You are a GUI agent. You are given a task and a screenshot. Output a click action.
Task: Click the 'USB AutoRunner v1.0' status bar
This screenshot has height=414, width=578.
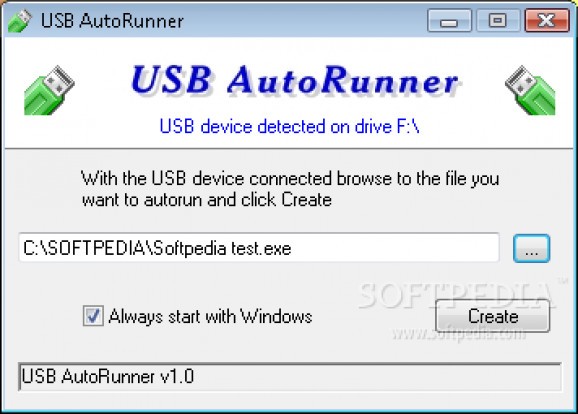pyautogui.click(x=290, y=377)
